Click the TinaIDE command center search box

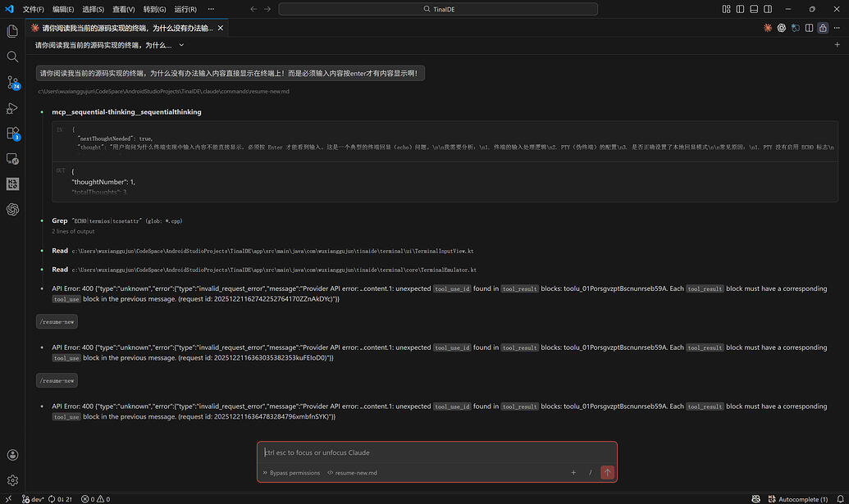click(x=438, y=9)
